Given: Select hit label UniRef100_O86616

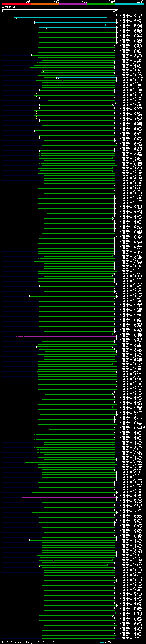Looking at the screenshot, I should 131,407.
